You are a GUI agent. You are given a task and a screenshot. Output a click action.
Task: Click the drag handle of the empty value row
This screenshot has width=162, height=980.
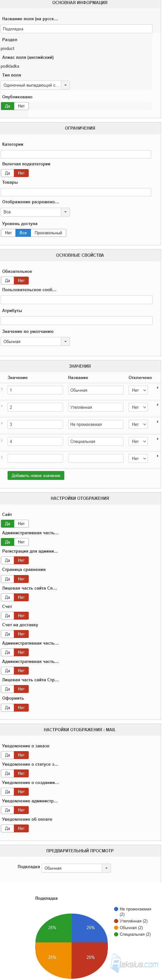[x=2, y=457]
